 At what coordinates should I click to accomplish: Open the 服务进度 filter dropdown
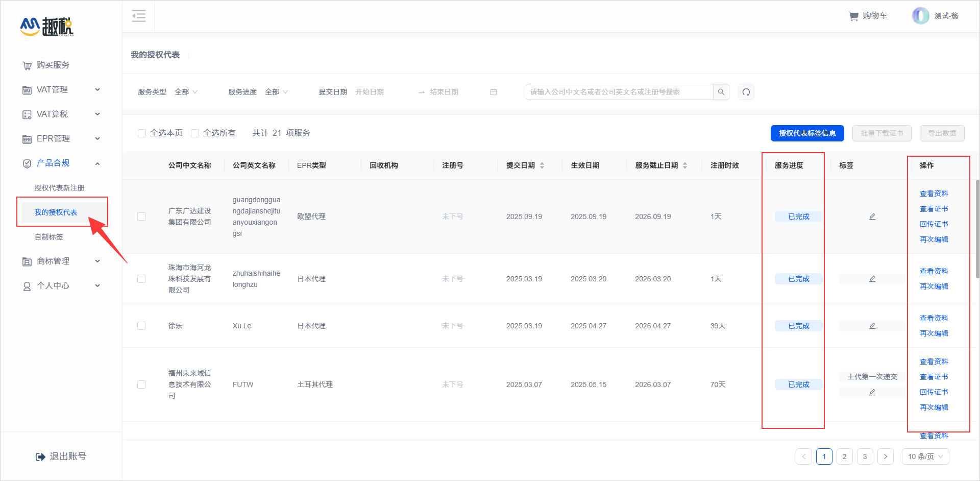pyautogui.click(x=276, y=92)
